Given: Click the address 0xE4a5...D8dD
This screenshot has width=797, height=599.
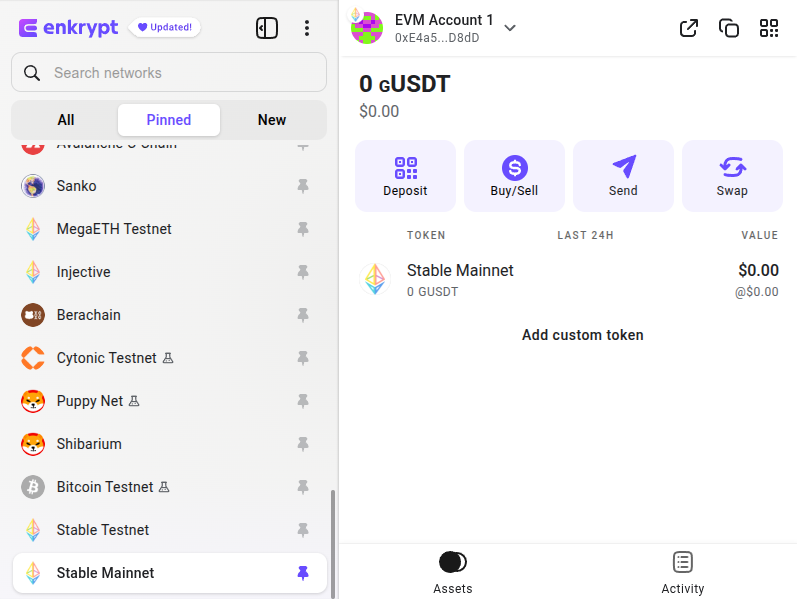Looking at the screenshot, I should pos(437,38).
